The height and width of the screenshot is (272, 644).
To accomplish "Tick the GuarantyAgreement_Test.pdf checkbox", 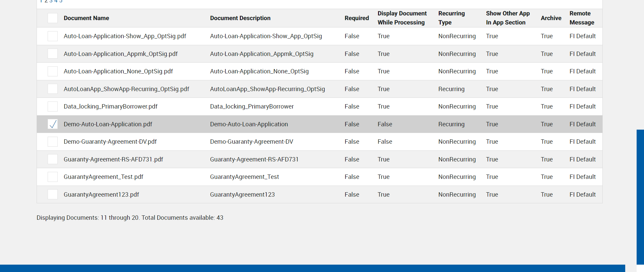I will pyautogui.click(x=53, y=177).
